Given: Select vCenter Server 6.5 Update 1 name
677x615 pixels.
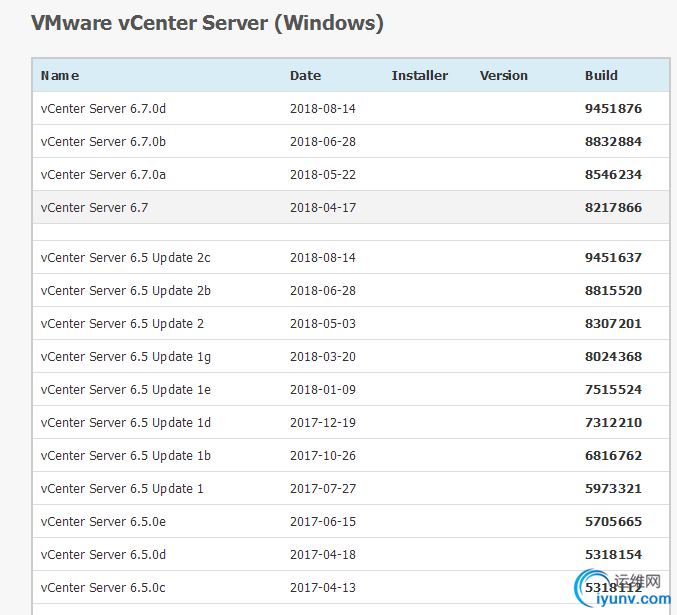Looking at the screenshot, I should click(x=122, y=489).
